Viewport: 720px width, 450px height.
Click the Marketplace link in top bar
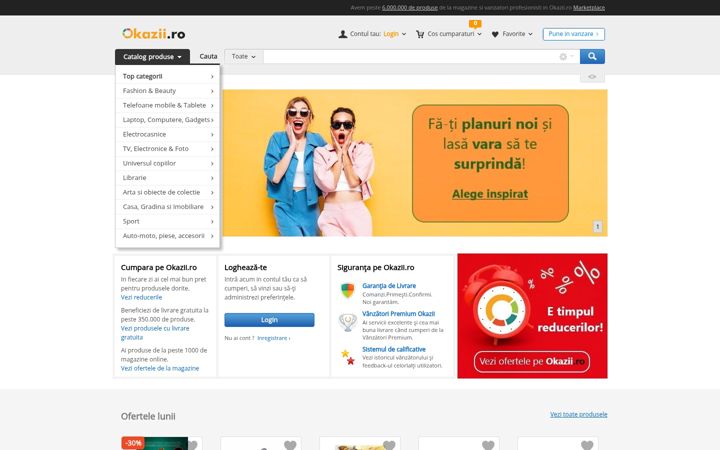[589, 8]
